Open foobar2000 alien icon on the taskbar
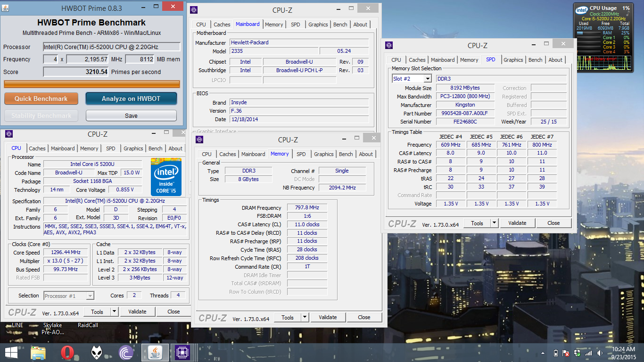 [x=97, y=353]
